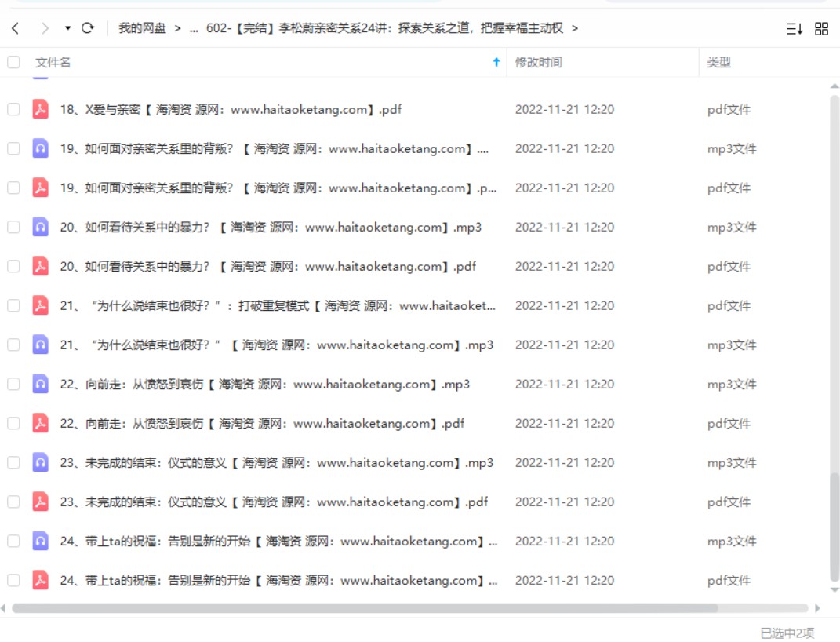Click the PDF icon of 21、打破重复模式 file

point(40,305)
